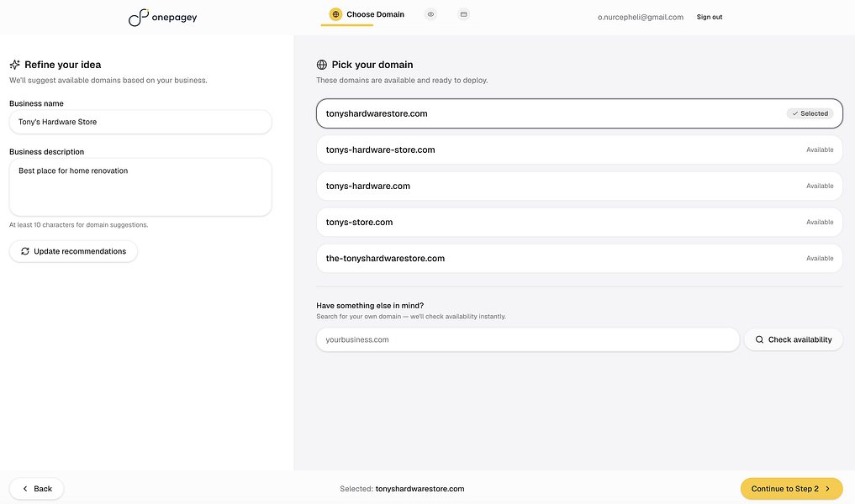Image resolution: width=855 pixels, height=504 pixels.
Task: Go to the preview step eye icon
Action: (430, 14)
